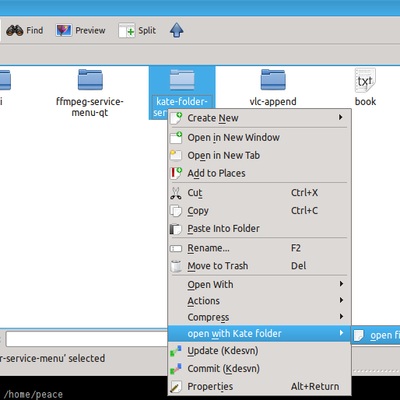The image size is (400, 400).
Task: Choose Open in New Tab
Action: point(259,155)
